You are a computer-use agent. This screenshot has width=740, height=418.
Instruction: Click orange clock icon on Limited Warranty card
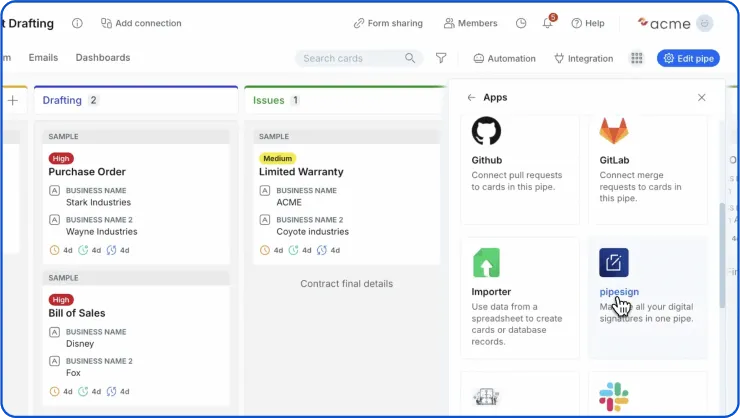[x=265, y=250]
